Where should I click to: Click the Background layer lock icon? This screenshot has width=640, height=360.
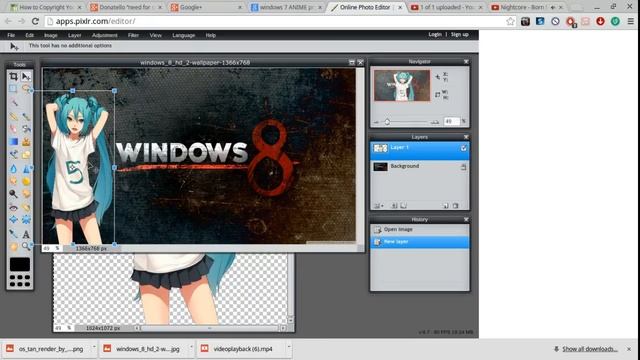coord(463,167)
